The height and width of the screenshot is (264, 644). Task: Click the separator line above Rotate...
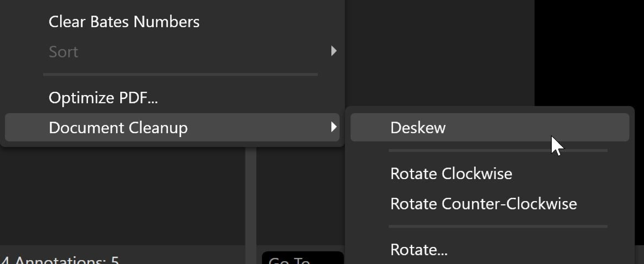[498, 227]
